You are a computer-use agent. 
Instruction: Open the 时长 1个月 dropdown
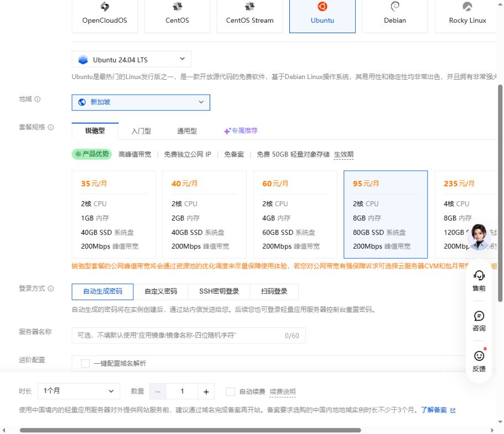coord(79,391)
